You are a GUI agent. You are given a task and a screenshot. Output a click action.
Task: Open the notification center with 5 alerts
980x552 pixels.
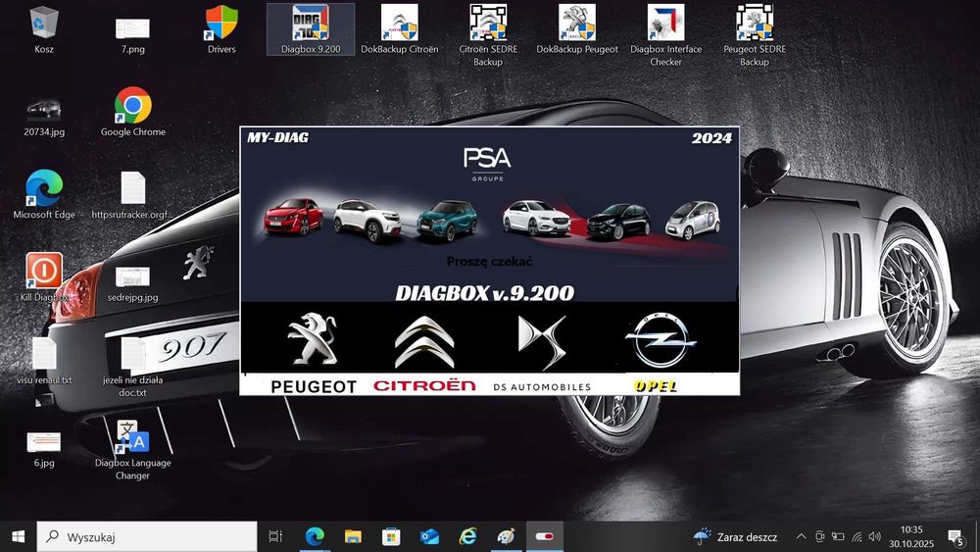(955, 536)
